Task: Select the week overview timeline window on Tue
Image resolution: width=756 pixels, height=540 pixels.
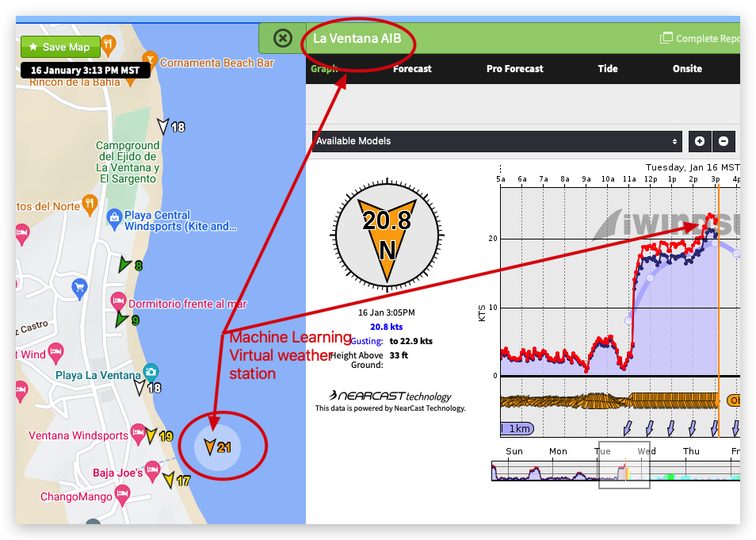Action: pos(624,465)
